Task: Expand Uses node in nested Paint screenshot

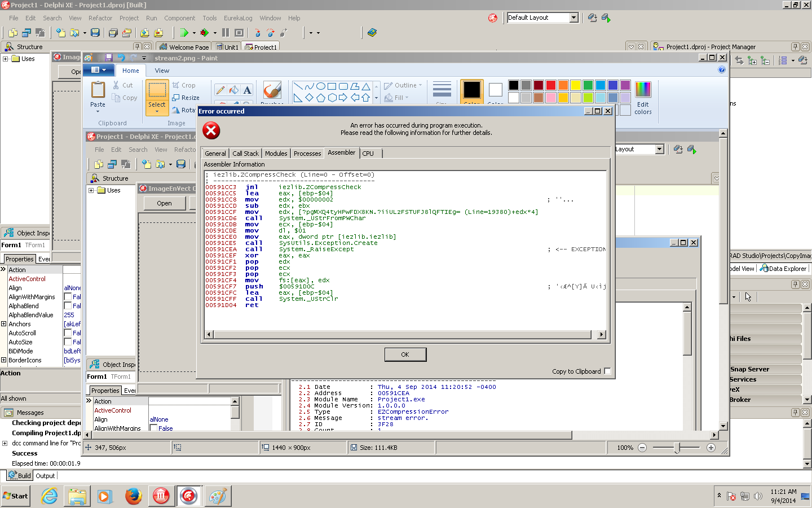Action: [x=91, y=190]
